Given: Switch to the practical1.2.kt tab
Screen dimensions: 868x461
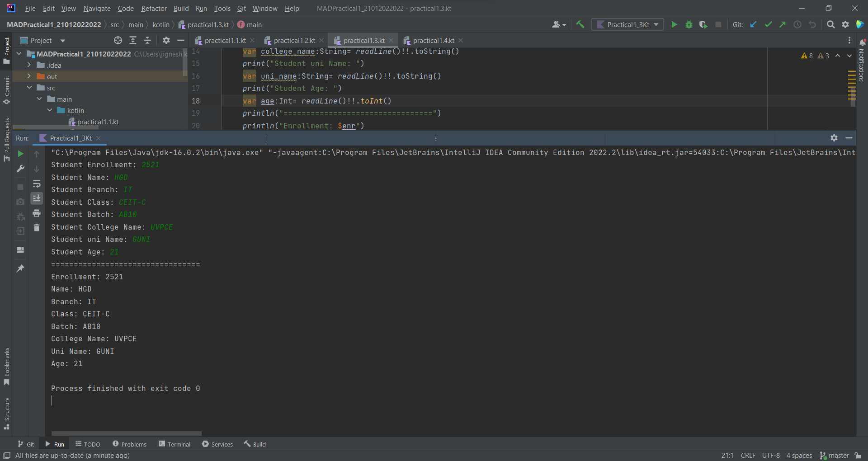Looking at the screenshot, I should [x=293, y=40].
